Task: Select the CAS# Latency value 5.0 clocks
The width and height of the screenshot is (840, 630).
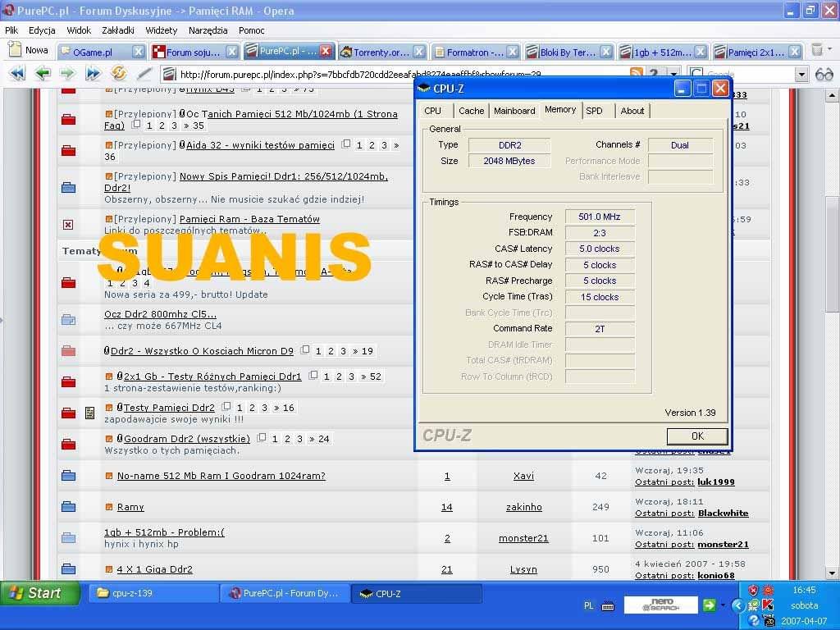Action: tap(600, 249)
